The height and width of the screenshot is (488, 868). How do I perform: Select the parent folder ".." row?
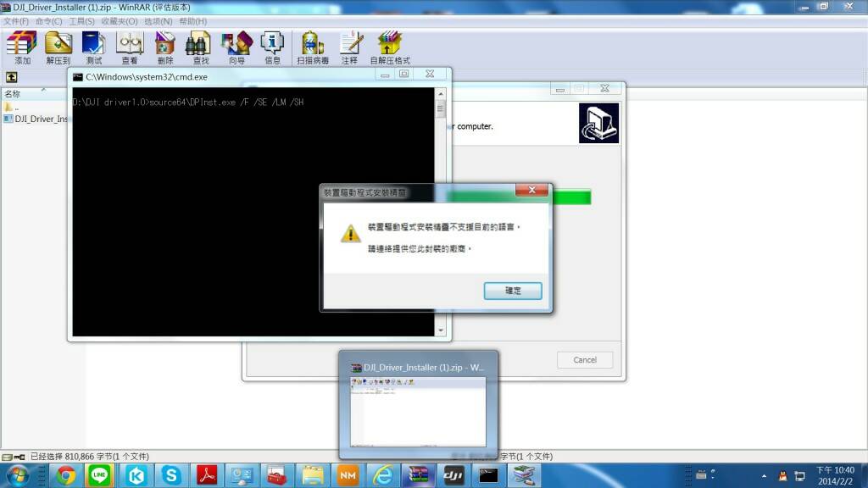click(11, 107)
